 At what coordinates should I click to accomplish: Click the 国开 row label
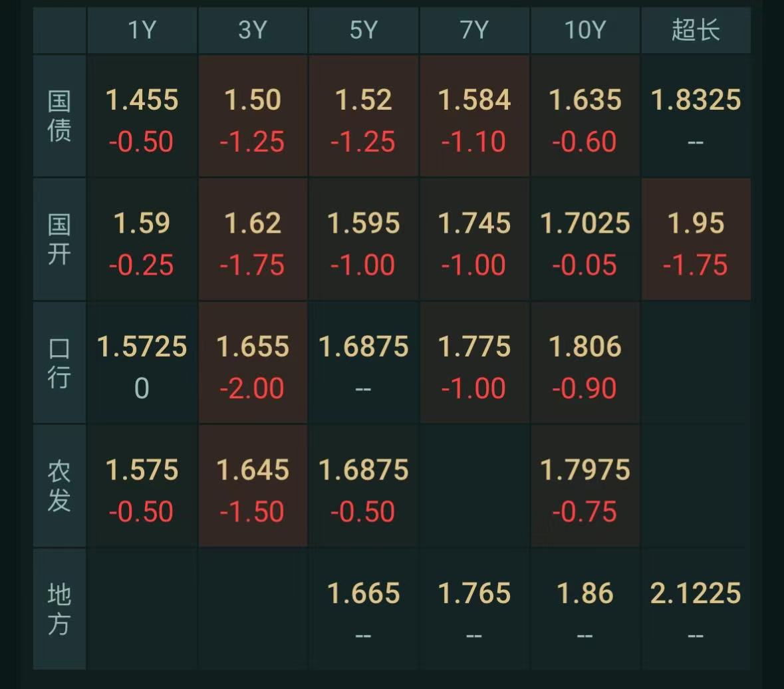tap(59, 239)
